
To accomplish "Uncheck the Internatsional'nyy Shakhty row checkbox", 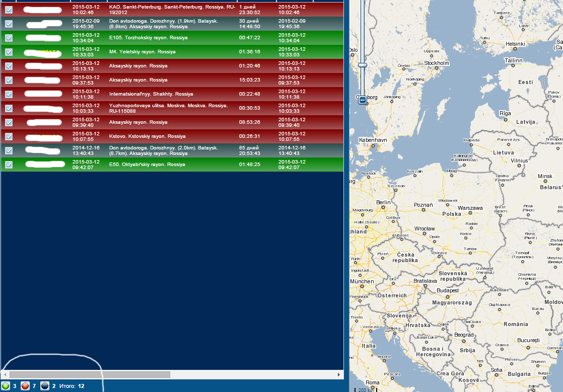I will (x=9, y=94).
